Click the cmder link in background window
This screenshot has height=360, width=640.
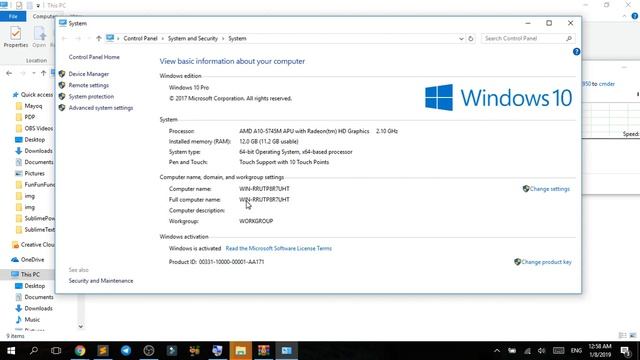pos(607,84)
